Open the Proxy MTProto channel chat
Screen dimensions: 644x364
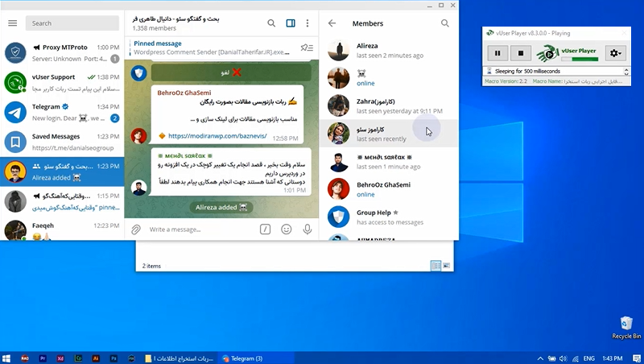(x=62, y=53)
